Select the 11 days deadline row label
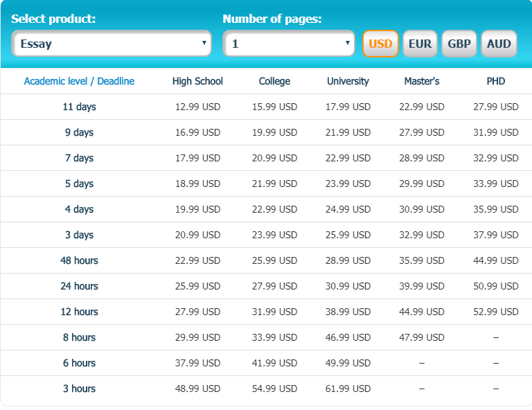The width and height of the screenshot is (532, 410). coord(79,107)
